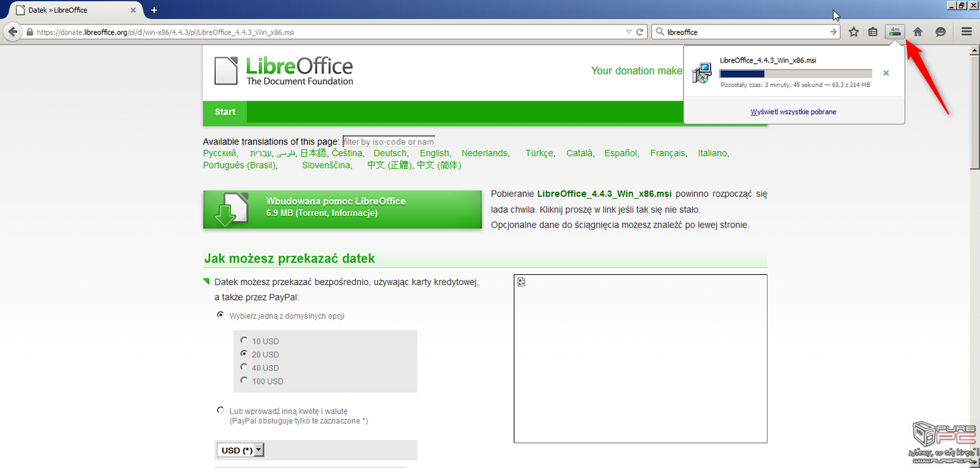Switch page to English translation
980x468 pixels.
click(x=435, y=153)
